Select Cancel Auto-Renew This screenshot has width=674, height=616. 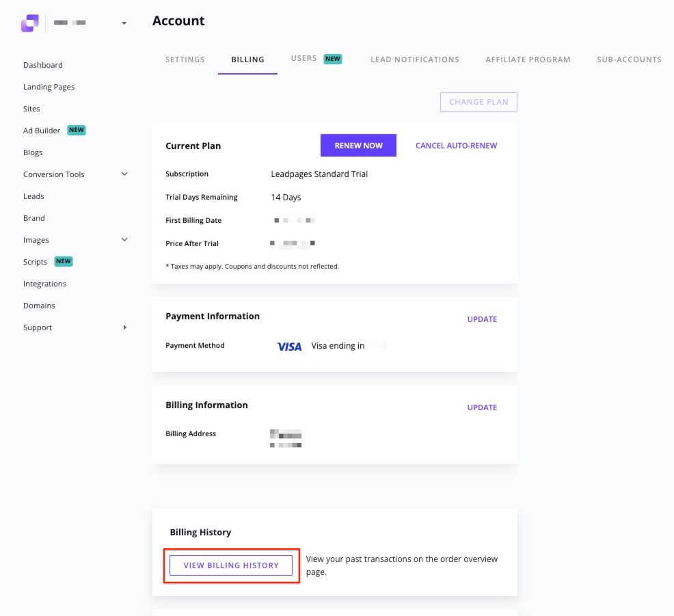[456, 145]
